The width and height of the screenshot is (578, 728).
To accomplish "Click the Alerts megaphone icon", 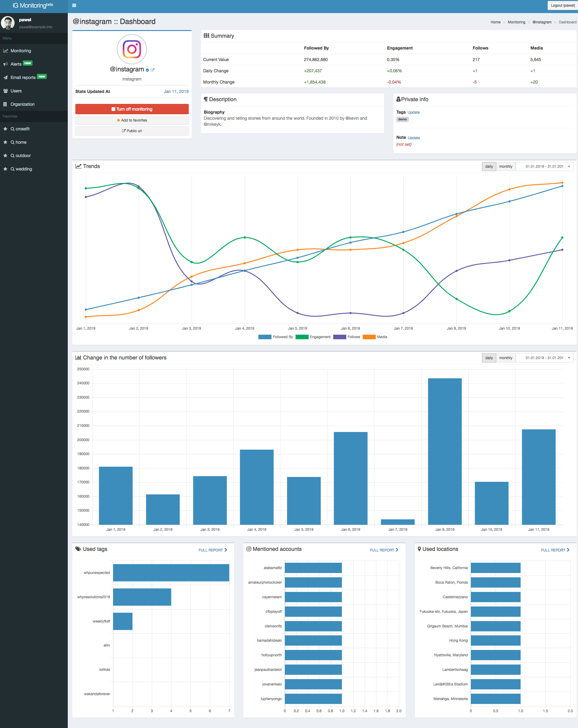I will pyautogui.click(x=5, y=64).
